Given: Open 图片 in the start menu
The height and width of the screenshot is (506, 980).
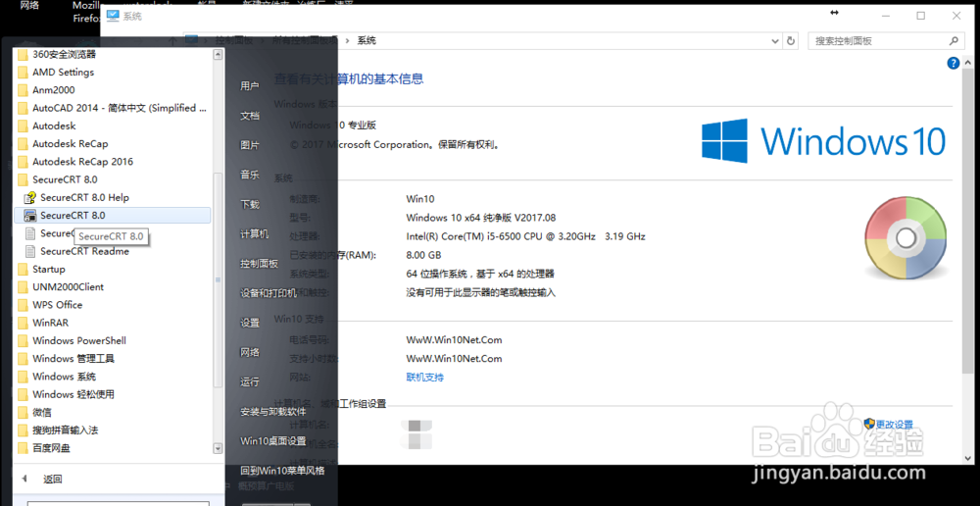Looking at the screenshot, I should 249,145.
